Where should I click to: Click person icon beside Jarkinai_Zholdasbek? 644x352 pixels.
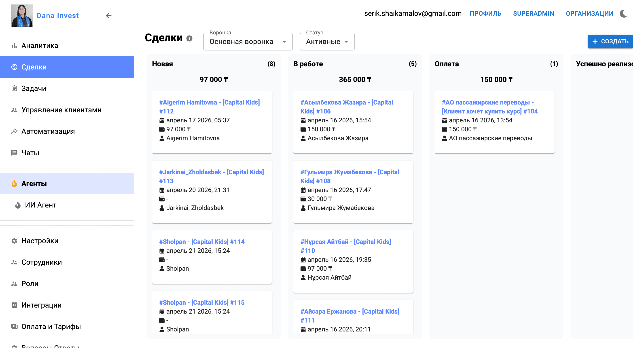pos(162,208)
